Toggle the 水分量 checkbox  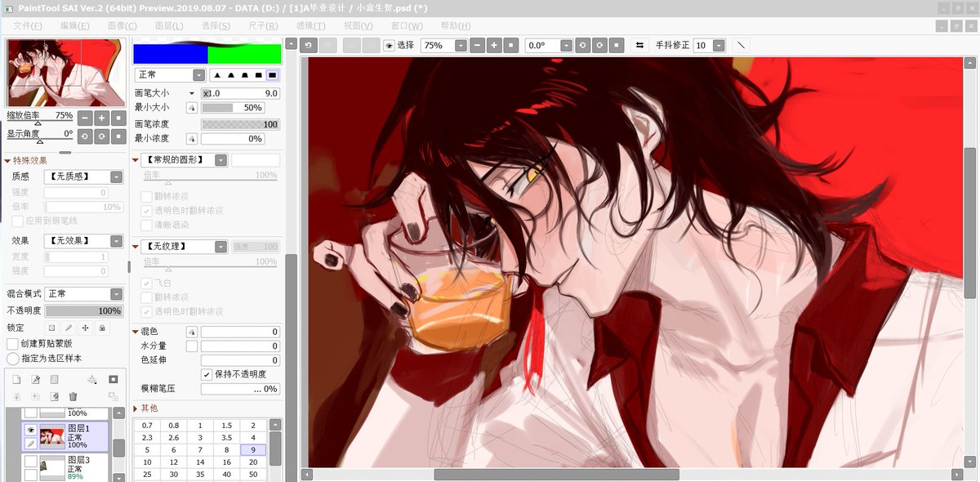pyautogui.click(x=192, y=346)
